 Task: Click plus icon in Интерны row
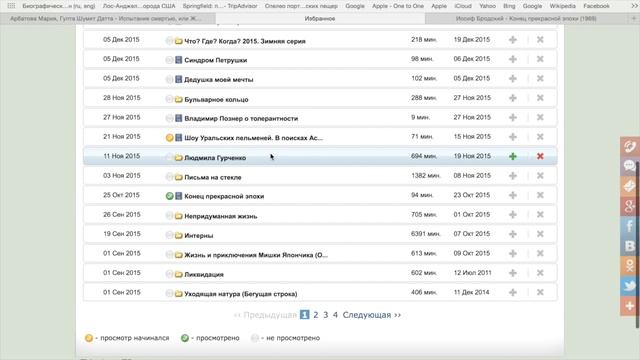513,234
